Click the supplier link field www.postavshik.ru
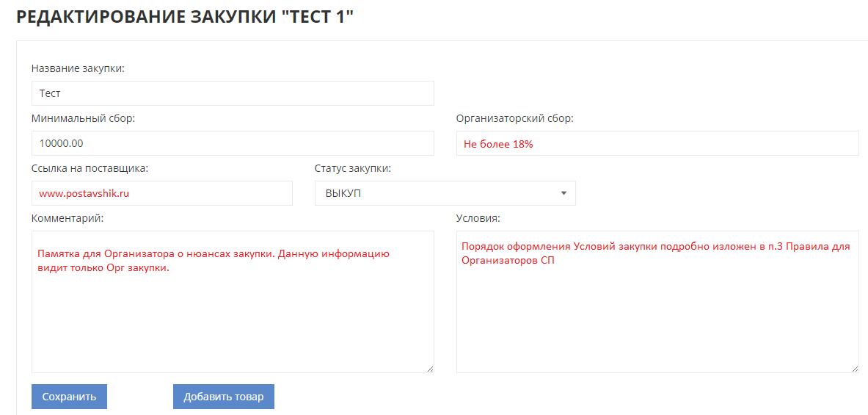The width and height of the screenshot is (868, 415). [161, 193]
